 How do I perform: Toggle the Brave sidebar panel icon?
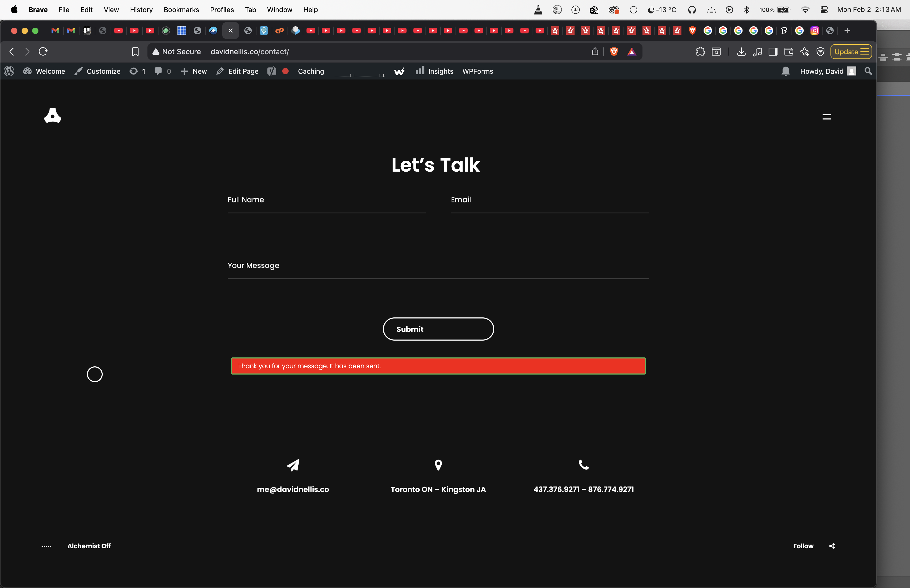[773, 52]
